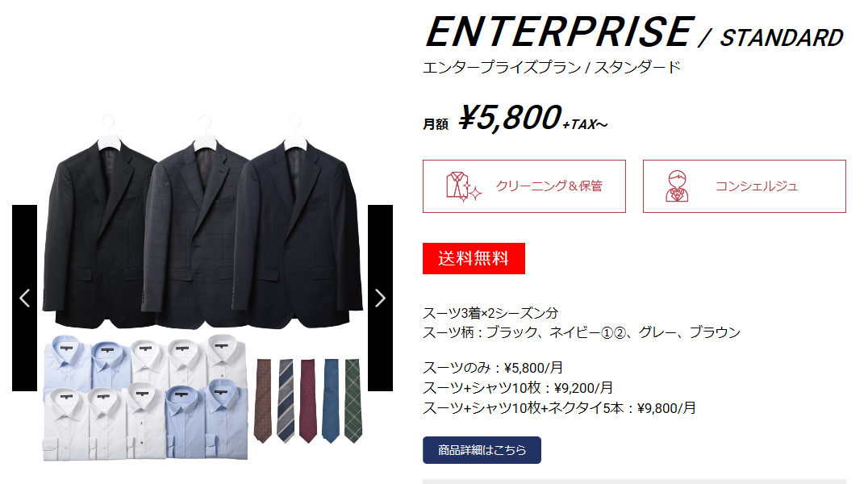Screen dimensions: 868x484
Task: Click the concierge person icon
Action: [x=677, y=186]
